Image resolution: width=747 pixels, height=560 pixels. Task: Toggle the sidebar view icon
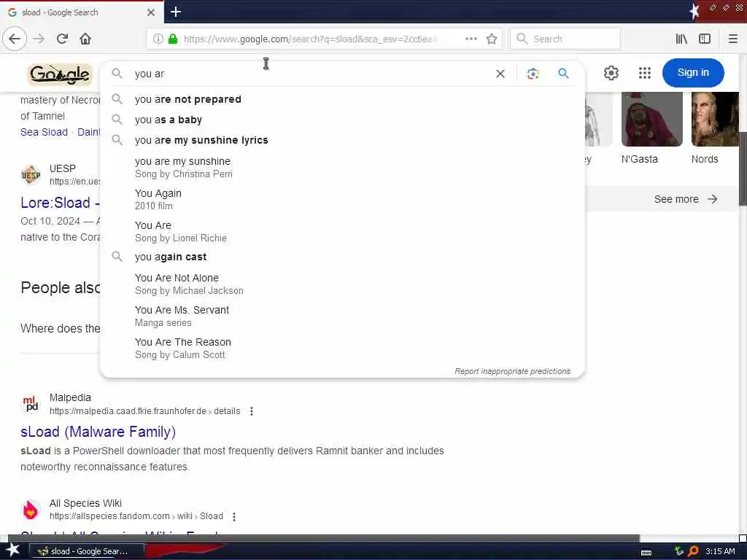(705, 39)
